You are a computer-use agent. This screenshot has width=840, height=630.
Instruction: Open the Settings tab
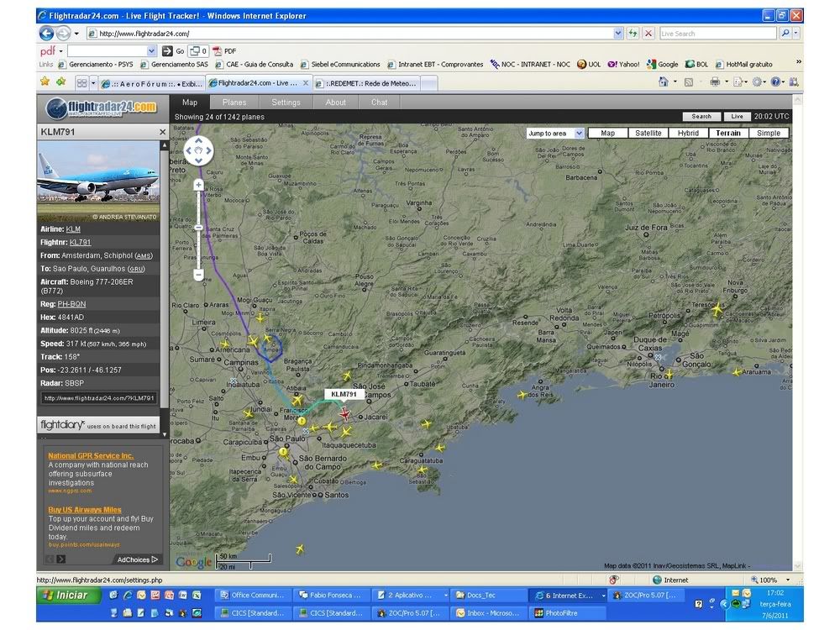pos(286,102)
